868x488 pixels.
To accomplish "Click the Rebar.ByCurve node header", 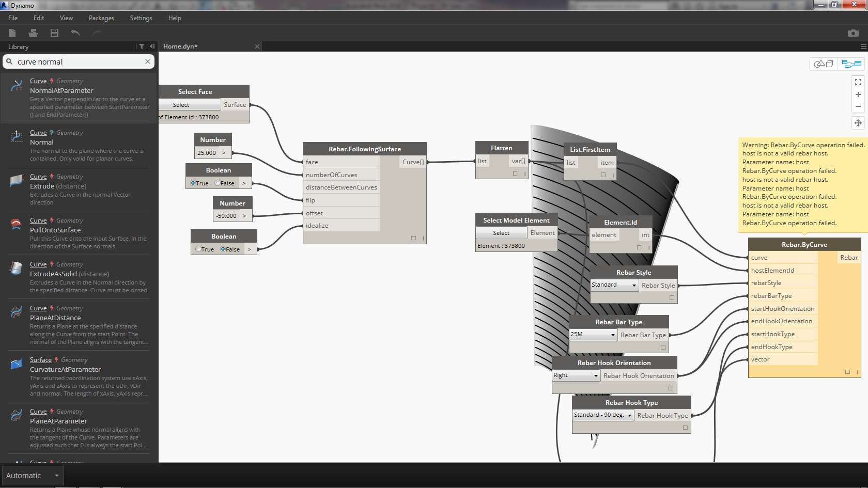I will [804, 244].
